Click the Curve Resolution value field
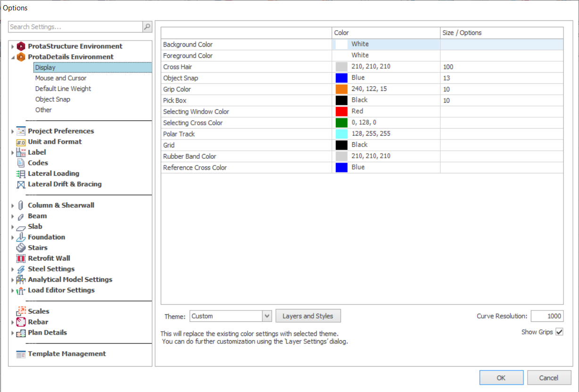This screenshot has width=579, height=392. 547,316
